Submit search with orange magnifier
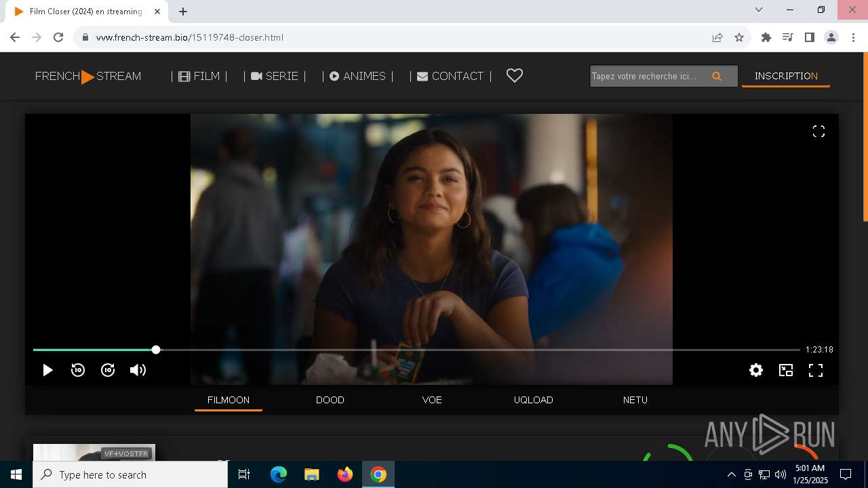 click(x=717, y=76)
